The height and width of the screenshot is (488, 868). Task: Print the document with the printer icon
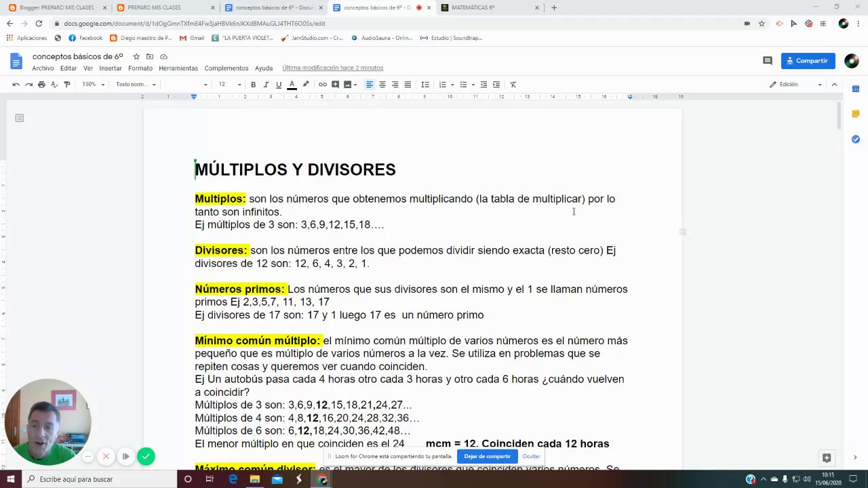41,85
